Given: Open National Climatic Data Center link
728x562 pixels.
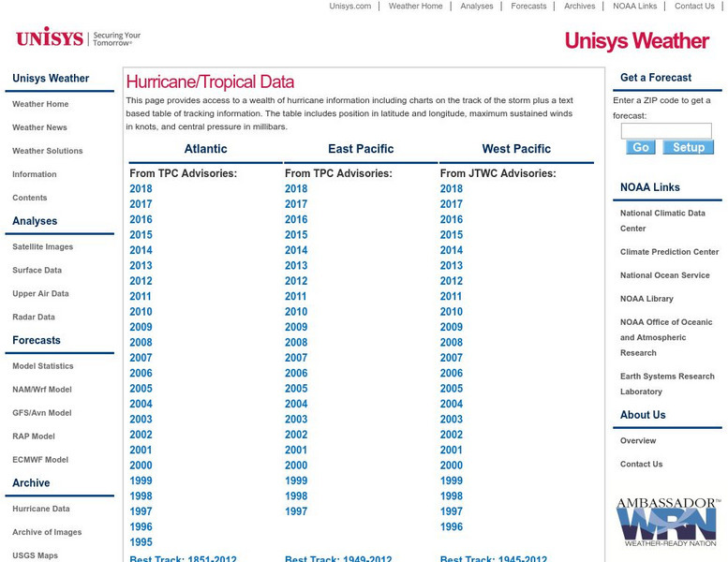Looking at the screenshot, I should pos(662,221).
